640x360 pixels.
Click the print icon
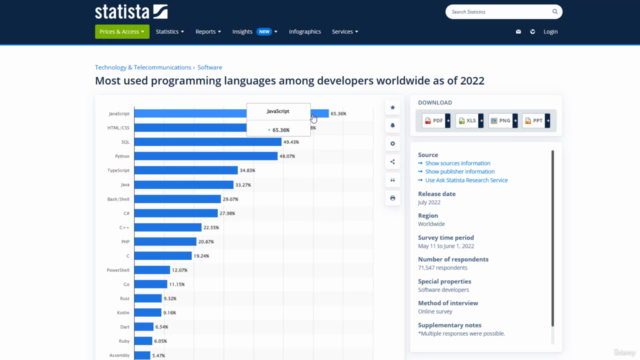coord(393,198)
